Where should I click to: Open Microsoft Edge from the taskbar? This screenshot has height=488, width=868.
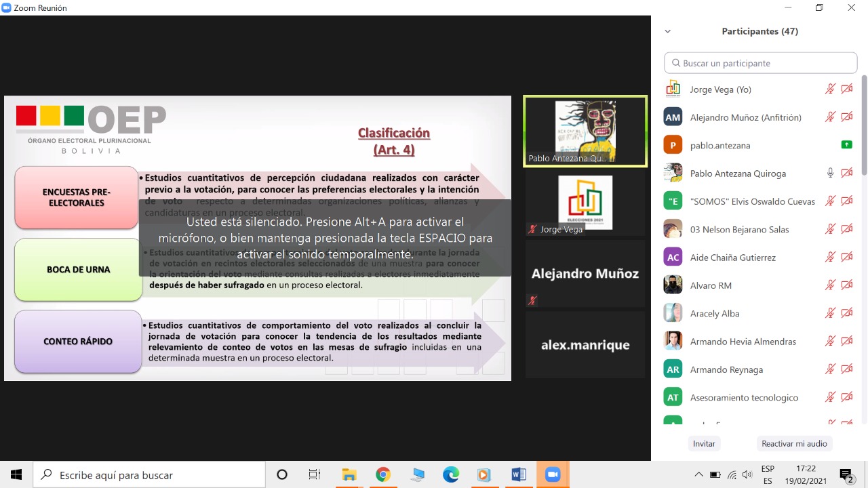pyautogui.click(x=450, y=474)
